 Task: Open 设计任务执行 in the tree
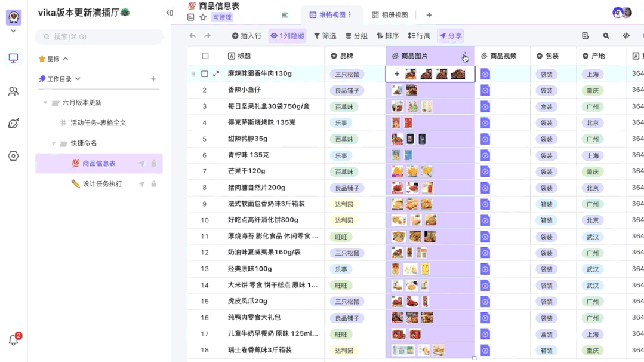[x=102, y=183]
